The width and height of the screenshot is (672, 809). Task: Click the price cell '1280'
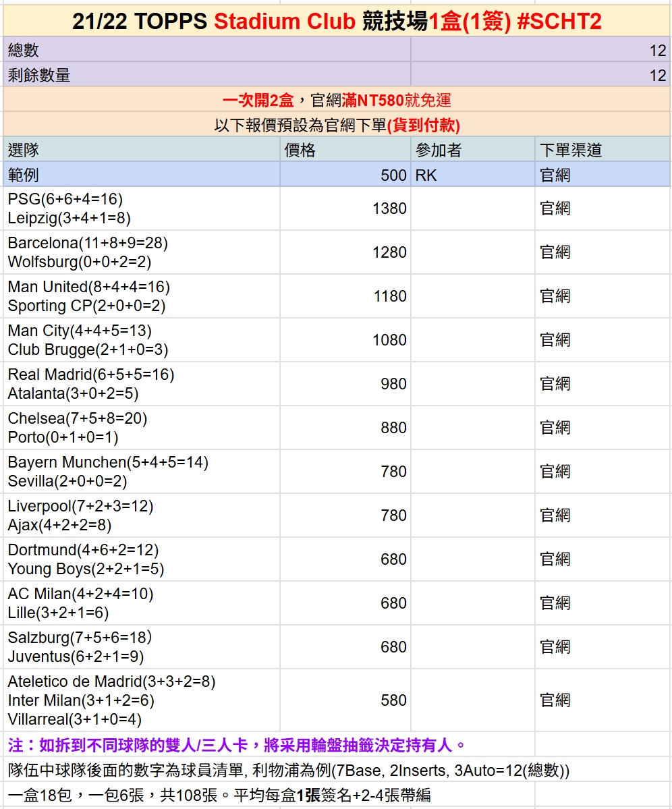pos(345,252)
